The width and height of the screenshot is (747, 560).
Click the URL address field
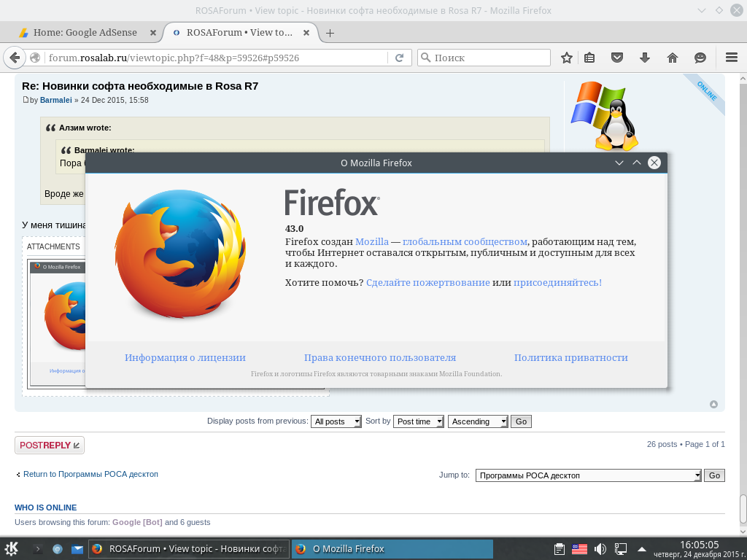click(x=217, y=58)
